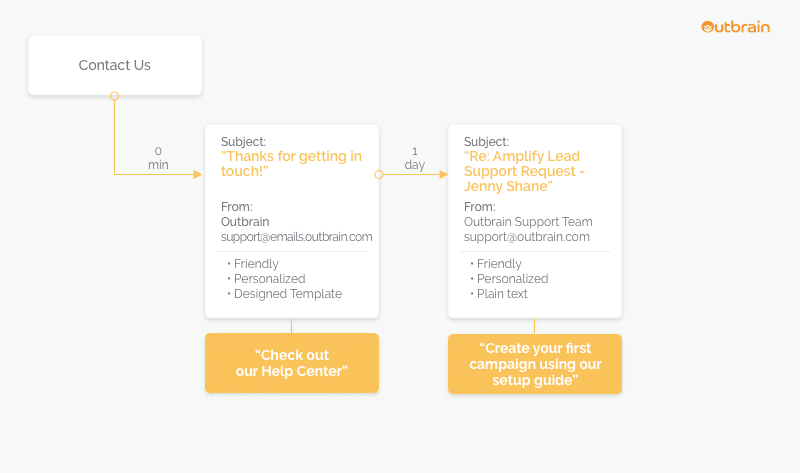The height and width of the screenshot is (473, 800).
Task: Select the "0 min" delay label
Action: [x=158, y=158]
